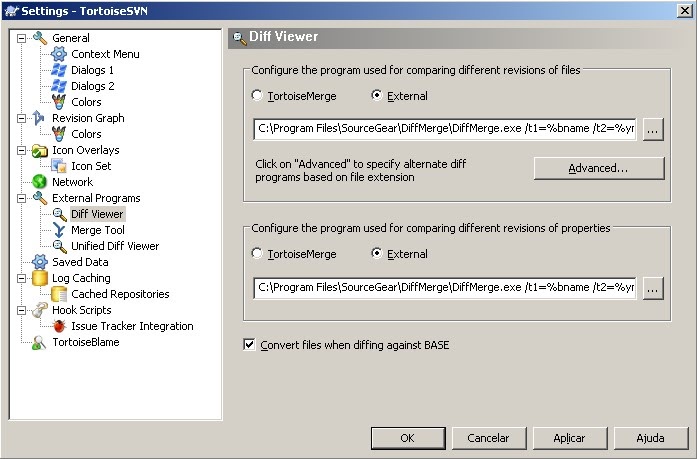Click the Saved Data gear icon
Screen dimensions: 697x459
tap(40, 262)
